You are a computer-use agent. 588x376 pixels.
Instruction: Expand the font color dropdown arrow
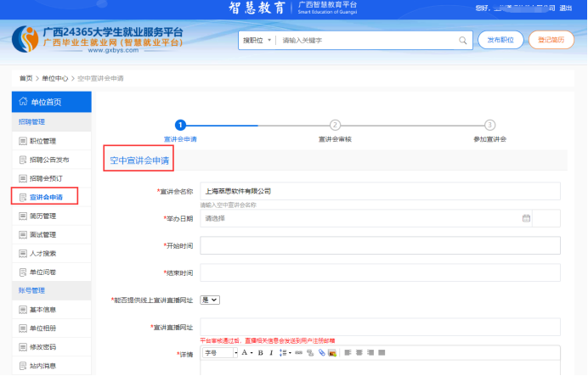point(252,353)
